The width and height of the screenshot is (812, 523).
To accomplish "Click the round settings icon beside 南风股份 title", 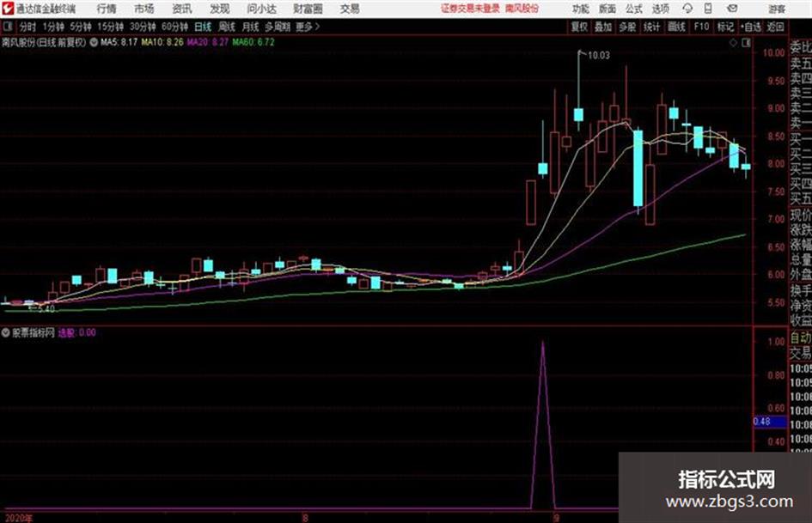I will 94,42.
